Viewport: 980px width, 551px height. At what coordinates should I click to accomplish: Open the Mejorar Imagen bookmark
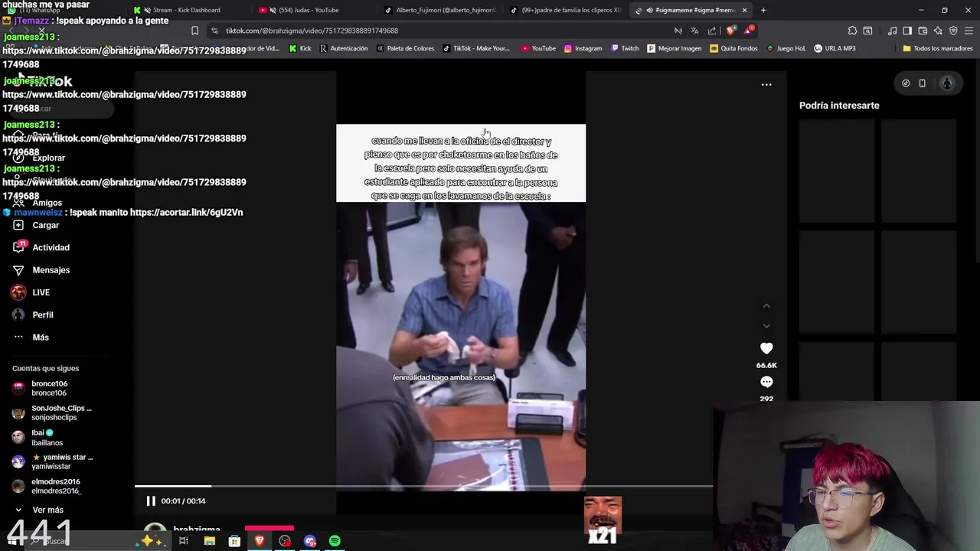click(x=675, y=48)
